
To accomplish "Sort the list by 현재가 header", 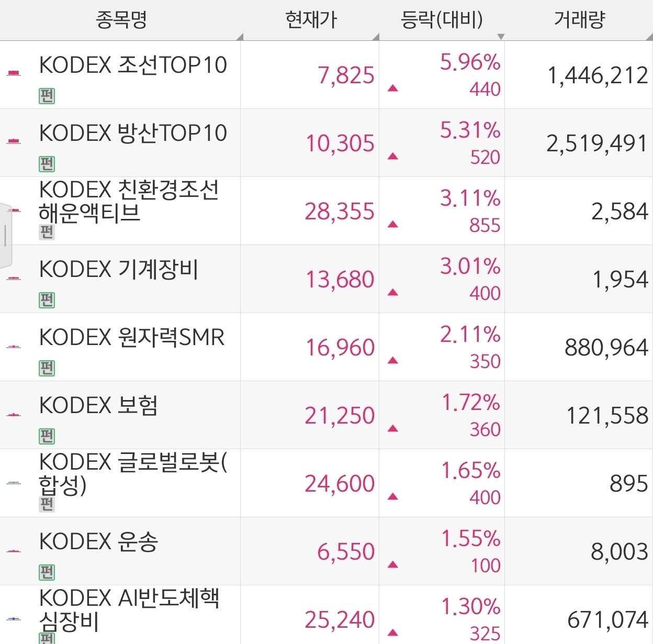I will tap(310, 20).
